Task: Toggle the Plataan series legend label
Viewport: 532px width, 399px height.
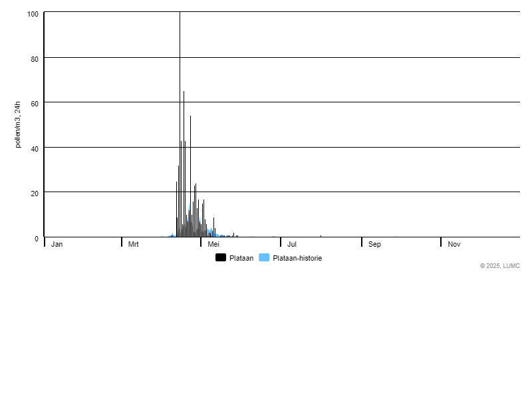Action: coord(241,258)
